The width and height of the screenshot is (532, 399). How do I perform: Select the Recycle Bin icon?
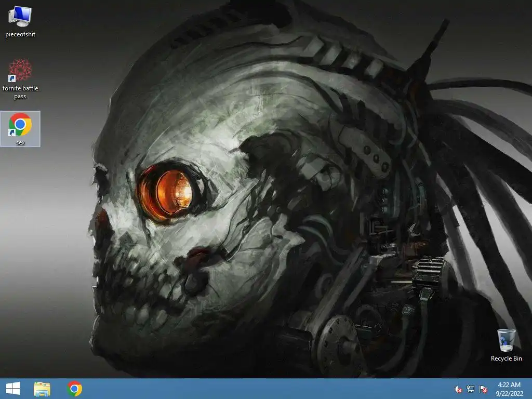pos(506,345)
